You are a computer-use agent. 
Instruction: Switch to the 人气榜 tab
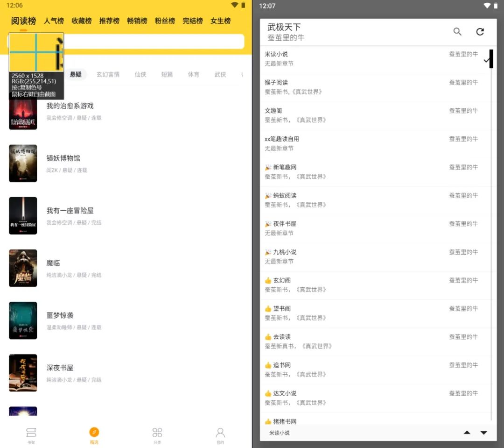click(x=54, y=21)
